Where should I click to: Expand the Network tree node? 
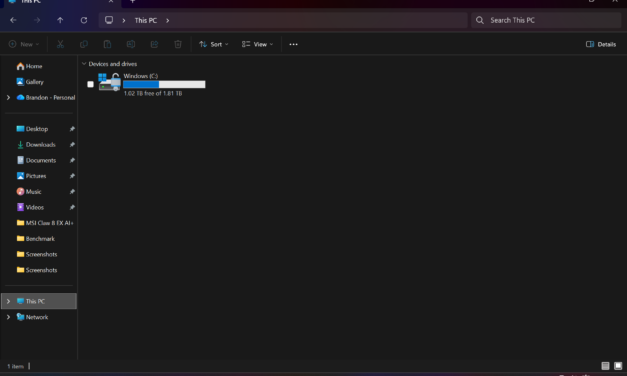[x=8, y=317]
